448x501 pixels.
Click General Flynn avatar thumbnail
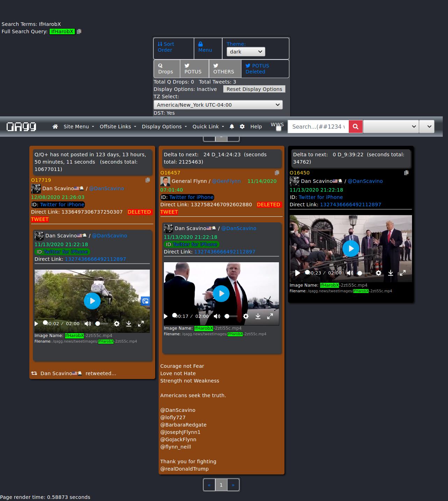click(165, 181)
